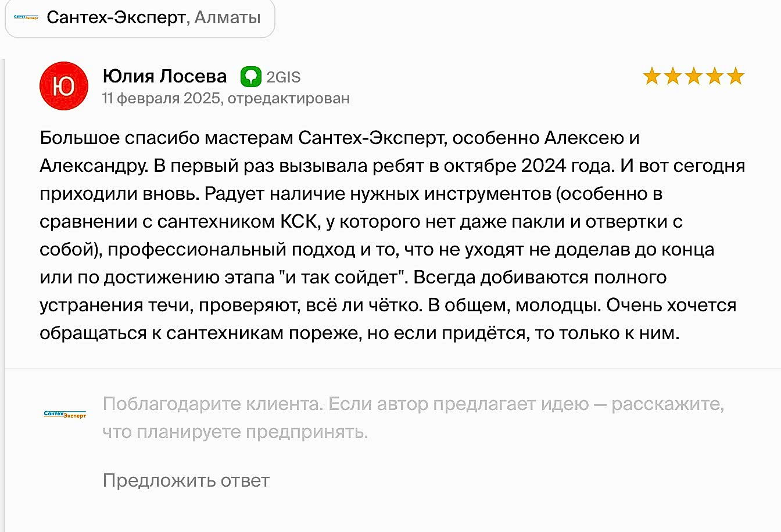781x532 pixels.
Task: Open Юлия Лосева's reviewer profile
Action: click(164, 76)
